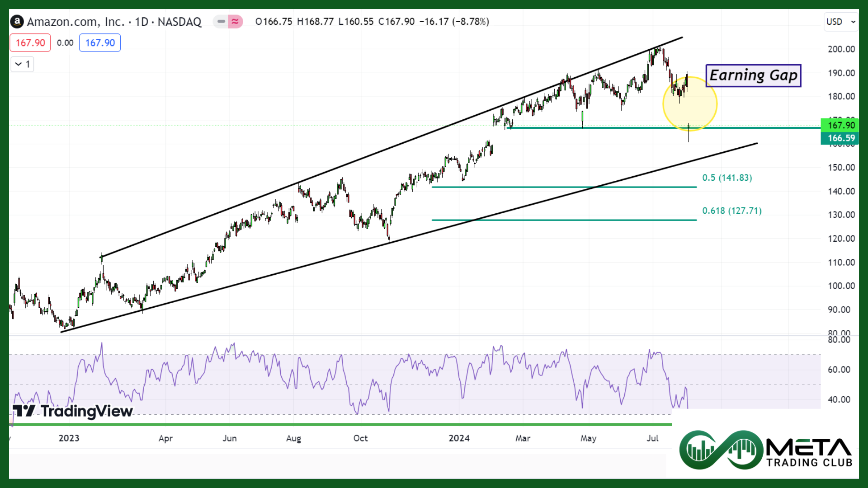Click the 40.00 RSI scale label
The image size is (868, 488).
coord(839,399)
